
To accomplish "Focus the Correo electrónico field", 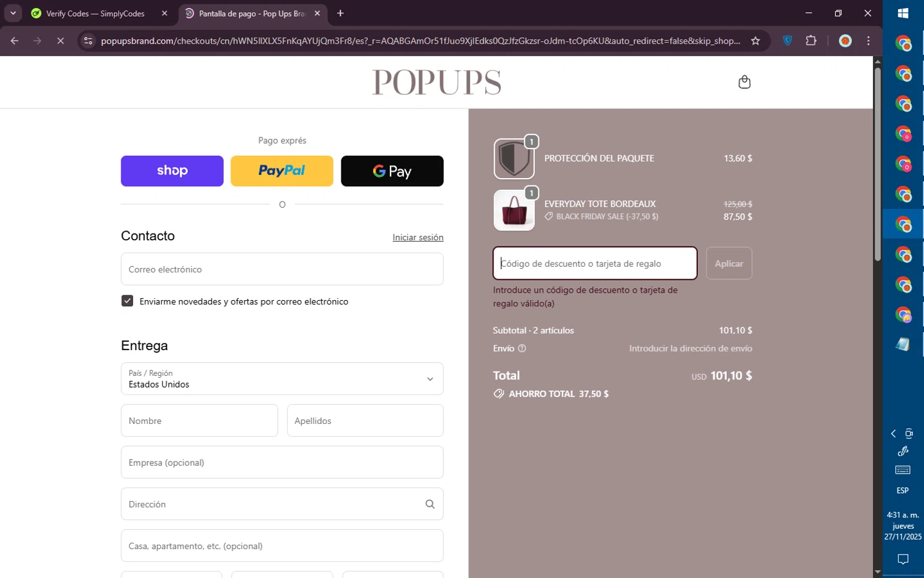I will 282,269.
